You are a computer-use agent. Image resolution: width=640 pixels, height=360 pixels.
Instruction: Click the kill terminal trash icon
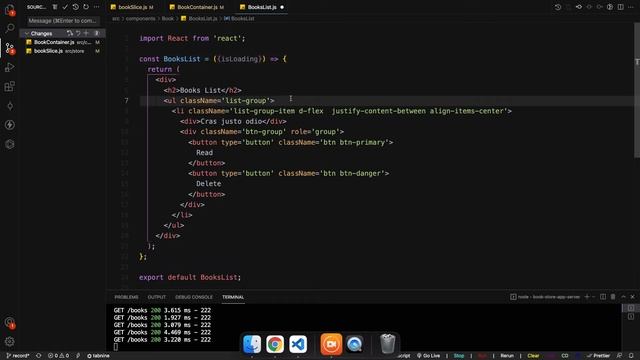(613, 297)
